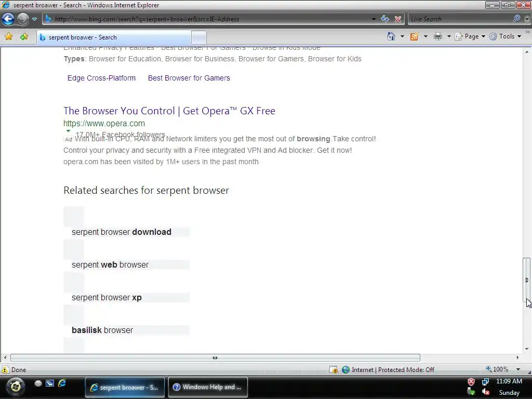
Task: Run search with the magnifier icon
Action: 516,19
